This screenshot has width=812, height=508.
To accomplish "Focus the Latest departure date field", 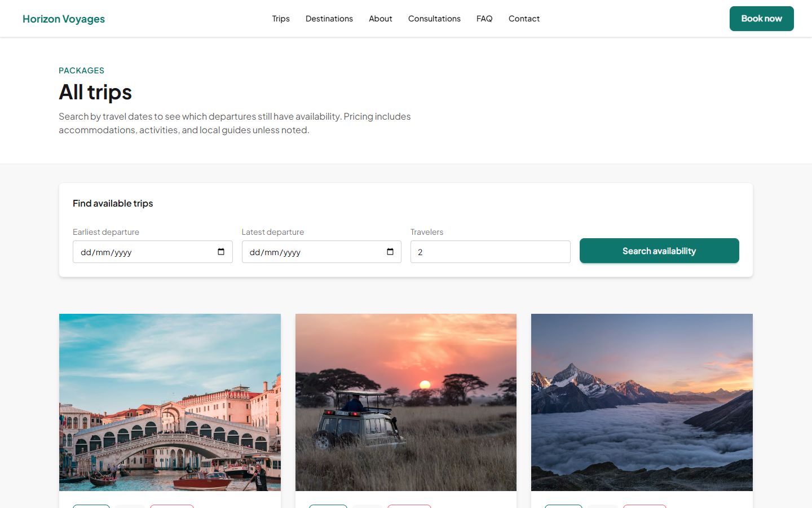I will 321,252.
